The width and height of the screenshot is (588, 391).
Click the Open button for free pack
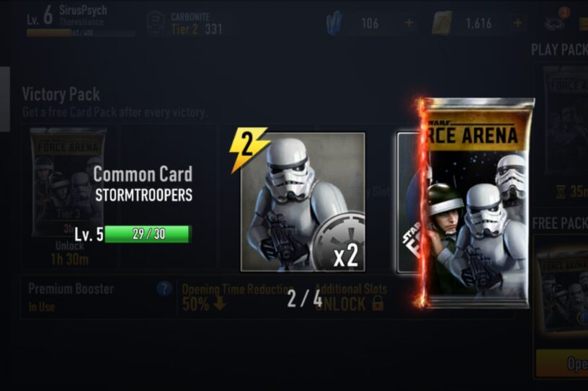pos(562,363)
